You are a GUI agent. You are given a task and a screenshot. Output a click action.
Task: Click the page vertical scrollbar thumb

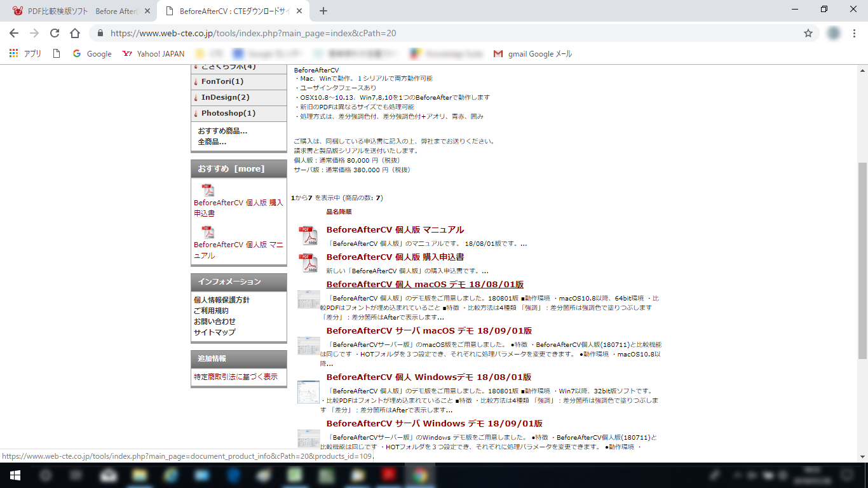(862, 261)
